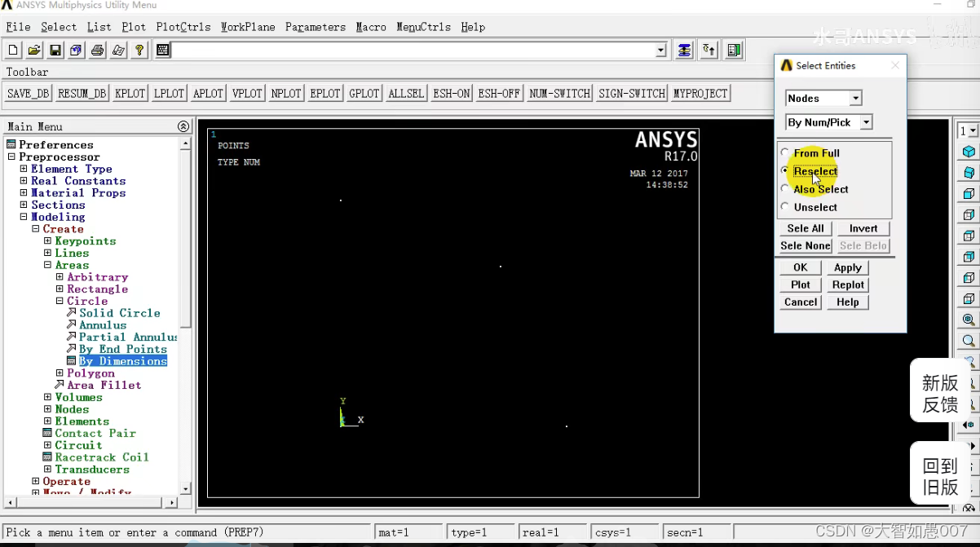Viewport: 980px width, 547px height.
Task: Open the WorkPlane menu
Action: point(248,27)
